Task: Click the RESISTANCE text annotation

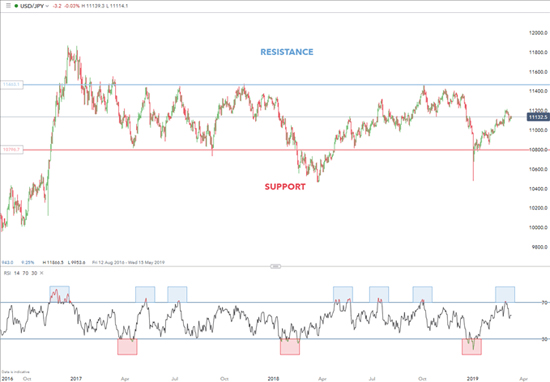Action: click(287, 52)
